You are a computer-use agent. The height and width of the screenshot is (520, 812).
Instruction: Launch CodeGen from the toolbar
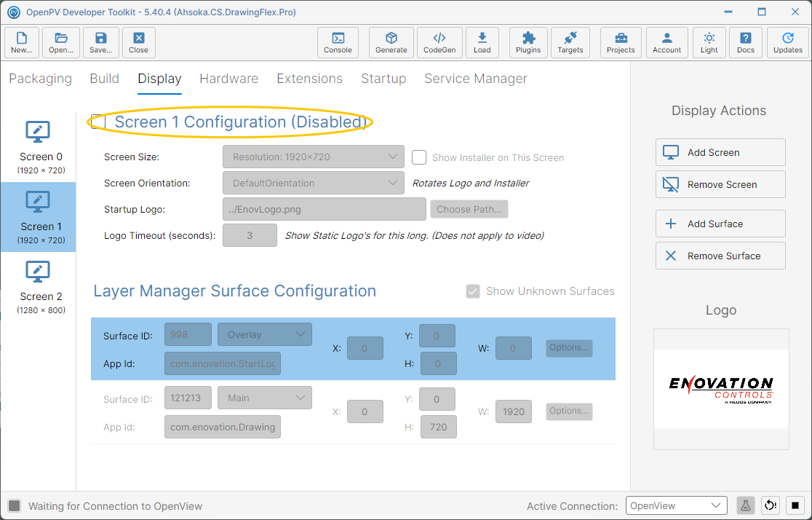click(x=439, y=42)
